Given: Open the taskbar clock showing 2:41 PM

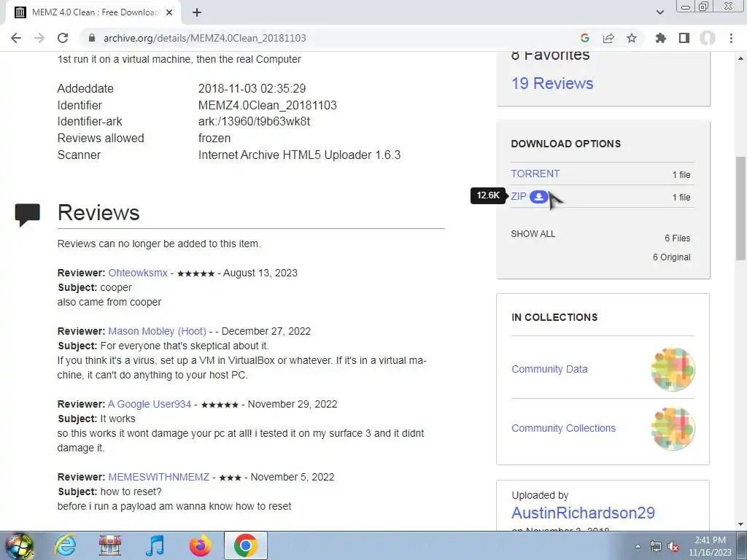Looking at the screenshot, I should point(710,546).
